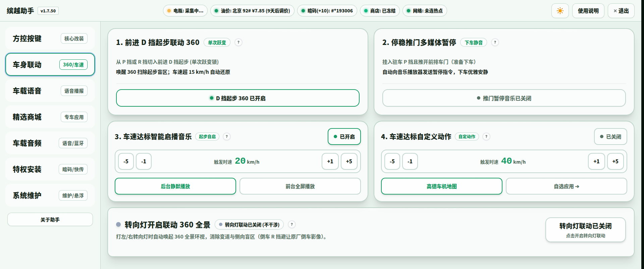Viewport: 644px width, 269px height.
Task: Open 车载音频 section
Action: [50, 143]
